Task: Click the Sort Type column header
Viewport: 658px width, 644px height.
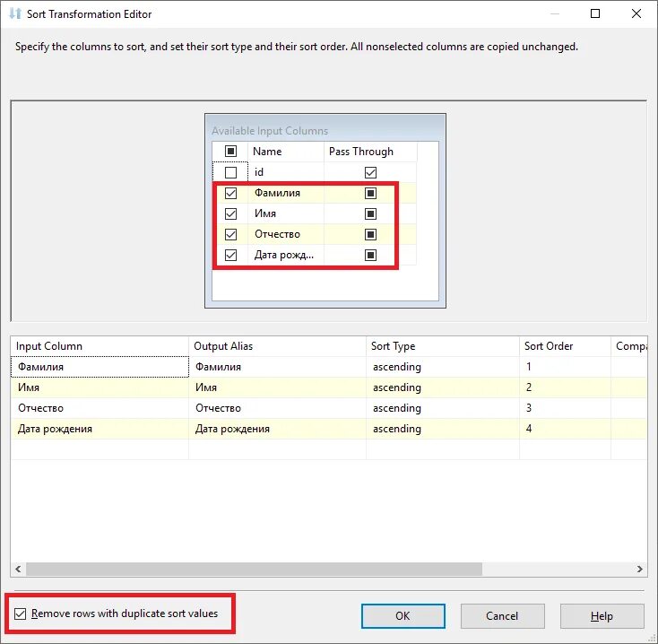Action: [442, 346]
